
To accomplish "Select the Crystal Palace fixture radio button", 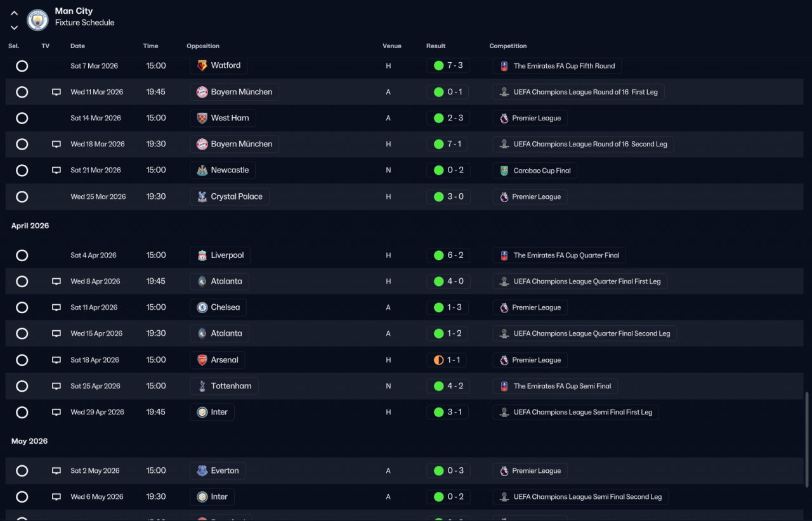I will (22, 196).
